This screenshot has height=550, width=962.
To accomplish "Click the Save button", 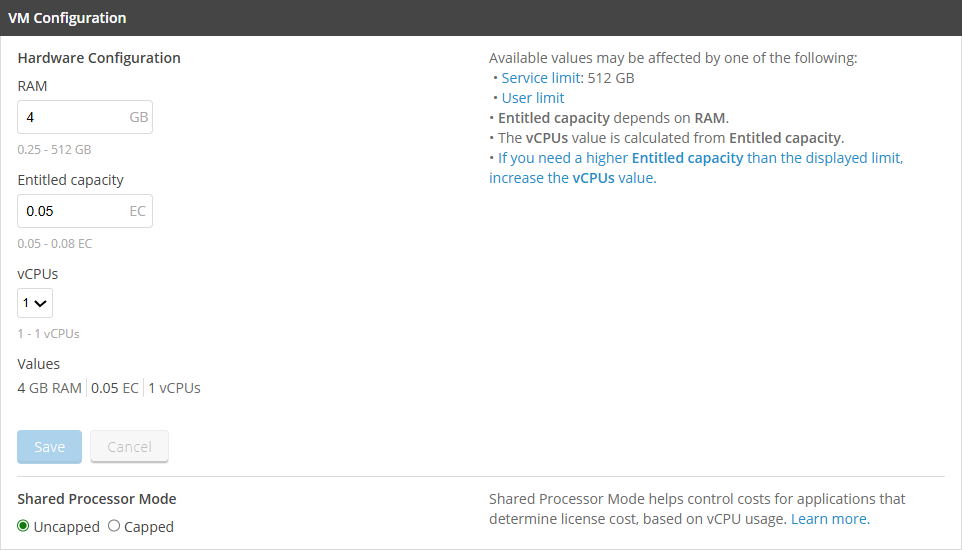I will click(x=49, y=447).
